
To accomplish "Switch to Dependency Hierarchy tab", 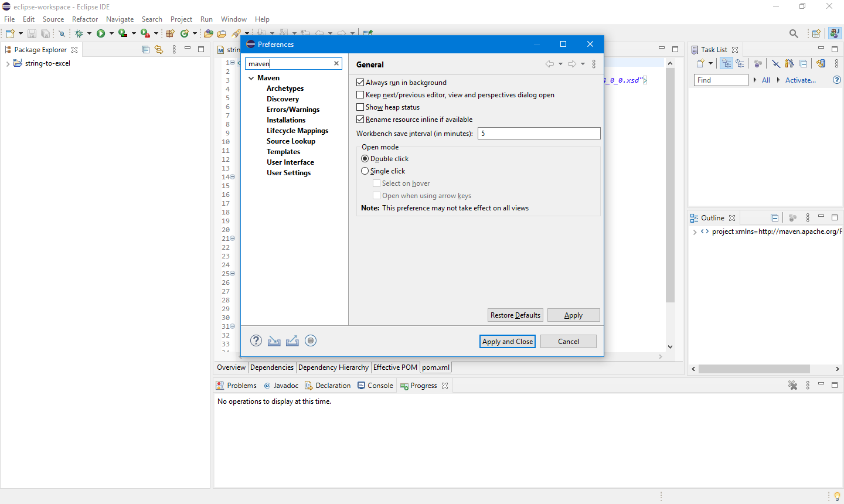I will pyautogui.click(x=333, y=367).
